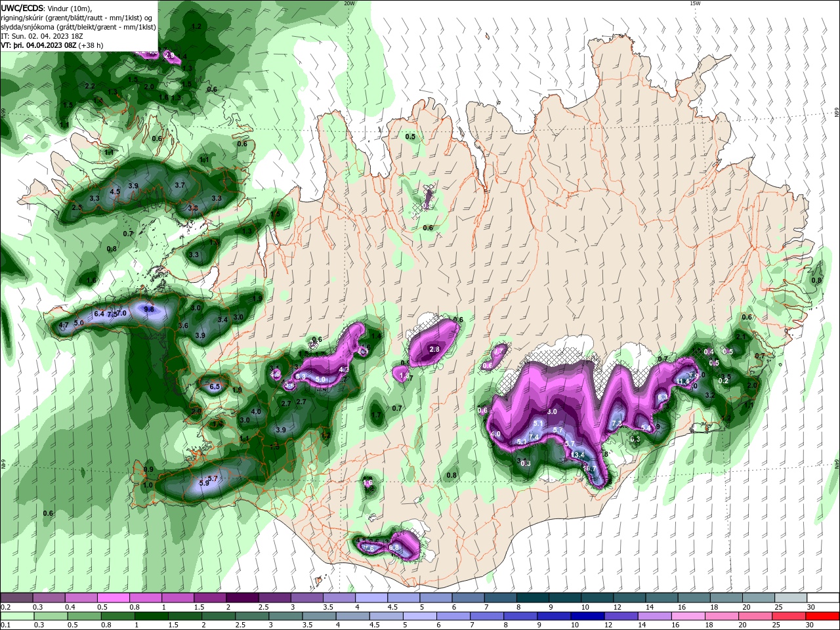This screenshot has width=840, height=630.
Task: Click the pink 20 rain legend swatch
Action: click(756, 616)
